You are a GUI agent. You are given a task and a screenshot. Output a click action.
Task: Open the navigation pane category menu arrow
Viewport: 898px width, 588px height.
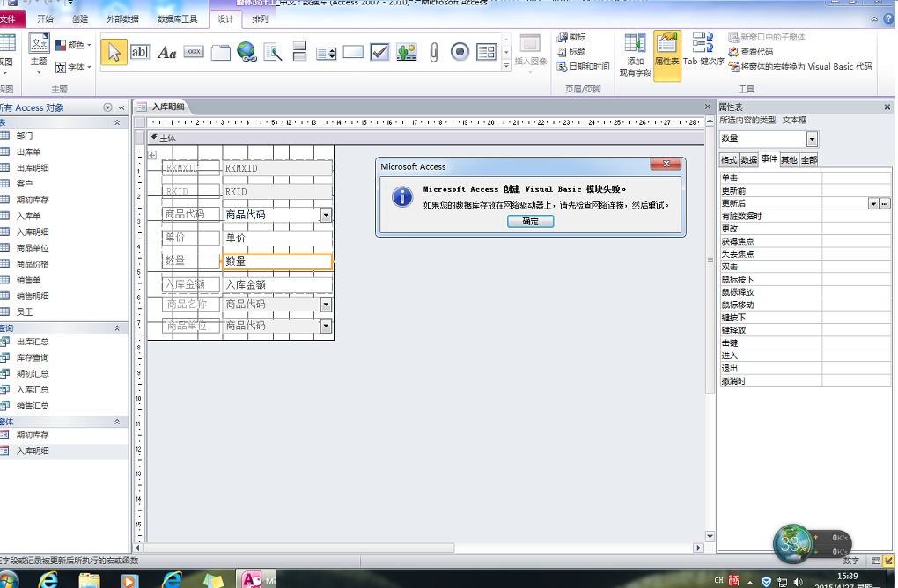pyautogui.click(x=107, y=107)
